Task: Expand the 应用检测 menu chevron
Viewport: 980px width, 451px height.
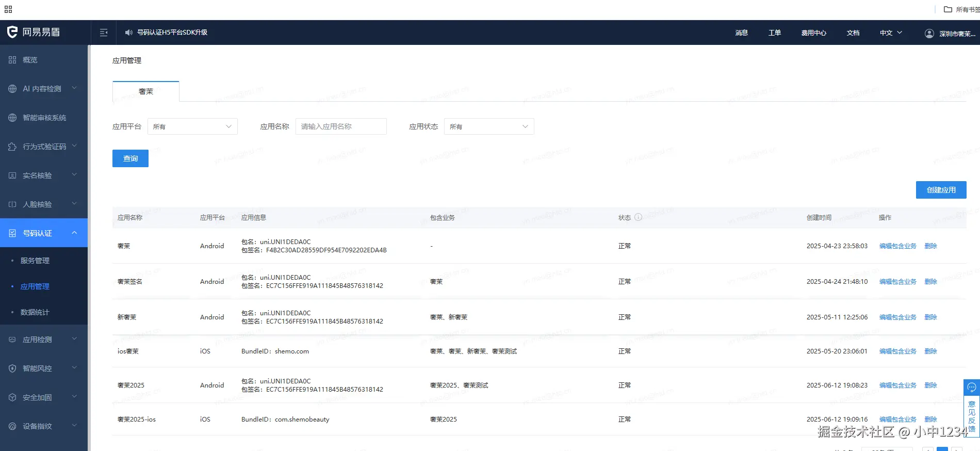Action: tap(74, 339)
